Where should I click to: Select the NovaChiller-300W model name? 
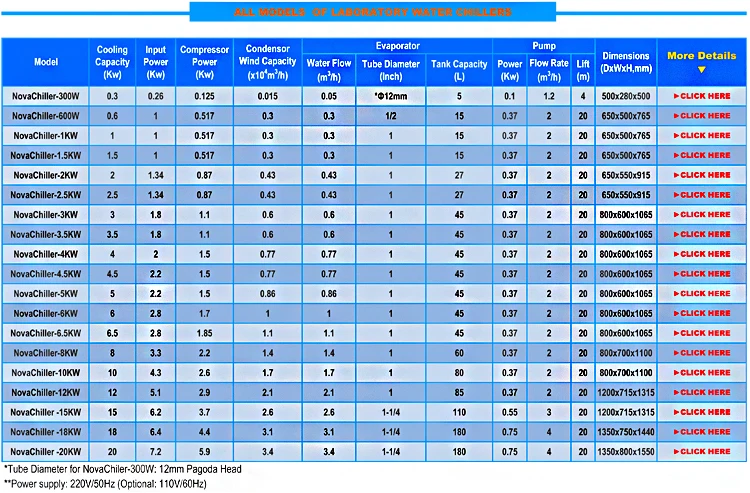coord(46,96)
